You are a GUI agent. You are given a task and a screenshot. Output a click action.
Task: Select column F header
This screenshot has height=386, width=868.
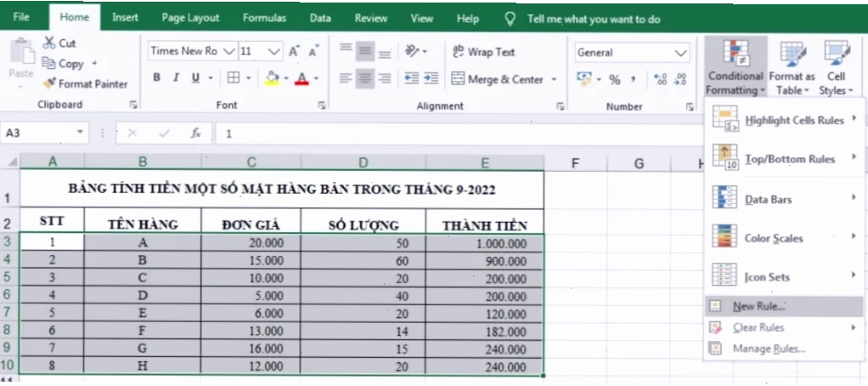(575, 163)
